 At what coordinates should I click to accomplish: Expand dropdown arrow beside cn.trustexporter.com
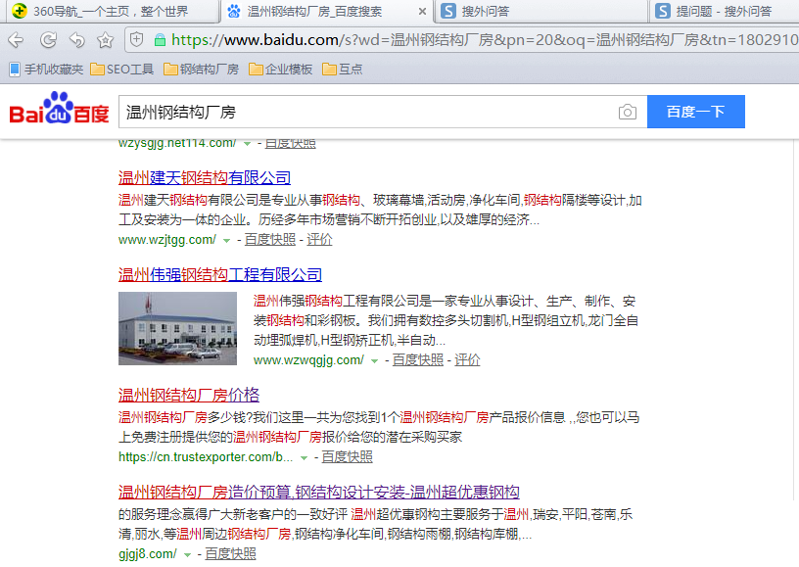(x=304, y=457)
